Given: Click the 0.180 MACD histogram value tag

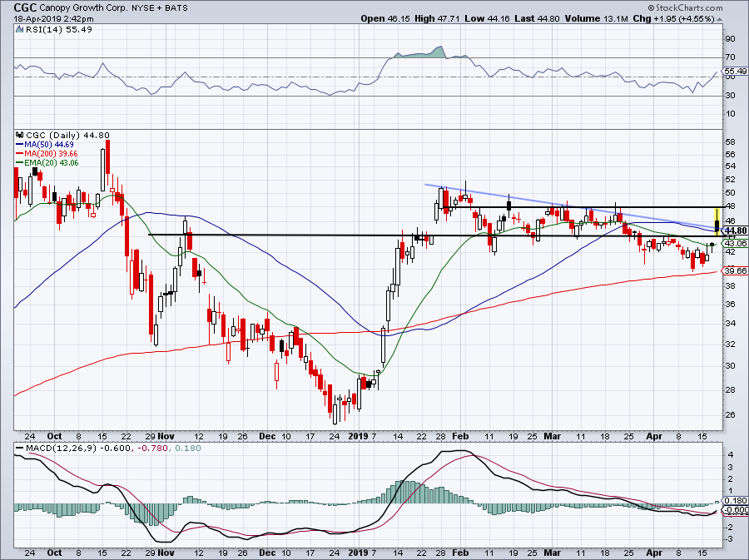Looking at the screenshot, I should pyautogui.click(x=736, y=501).
